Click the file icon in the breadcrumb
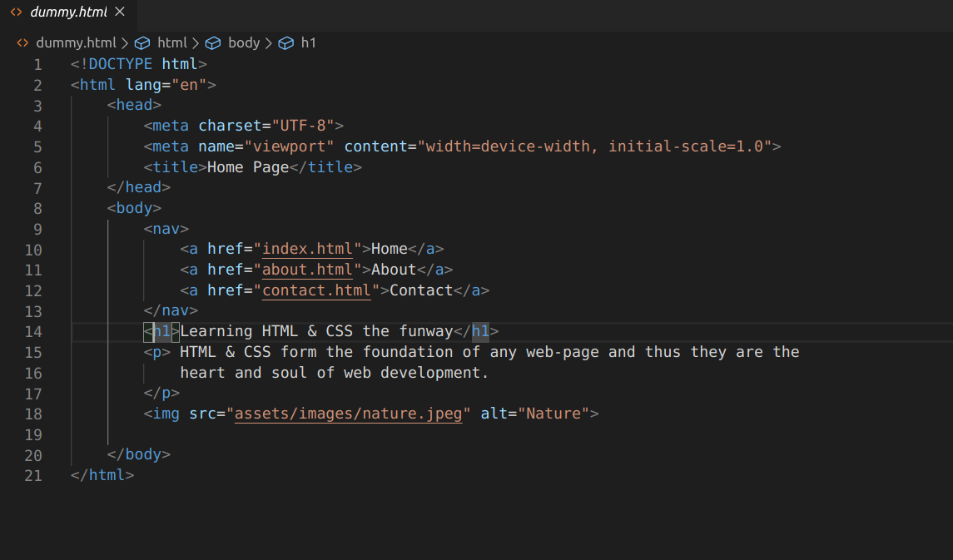The image size is (953, 560). tap(22, 43)
